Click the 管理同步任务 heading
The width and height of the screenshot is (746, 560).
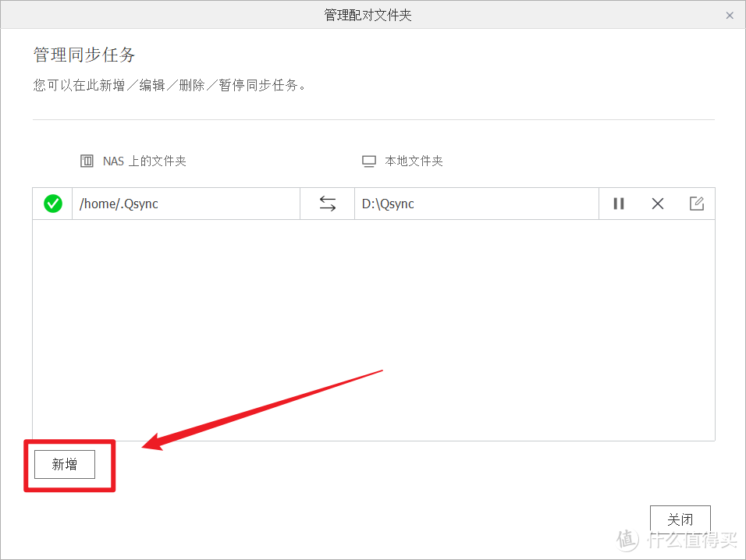83,55
